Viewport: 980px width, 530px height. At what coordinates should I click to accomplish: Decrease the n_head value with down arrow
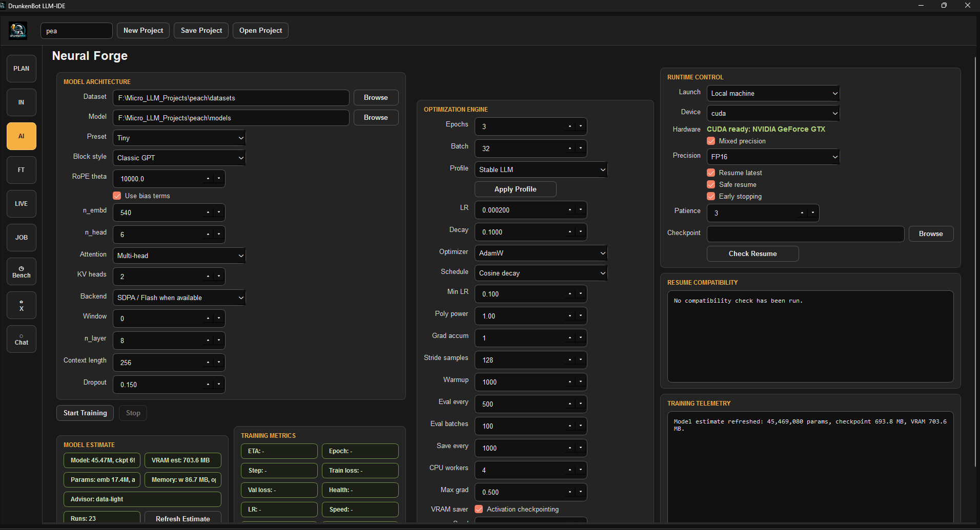(x=219, y=235)
